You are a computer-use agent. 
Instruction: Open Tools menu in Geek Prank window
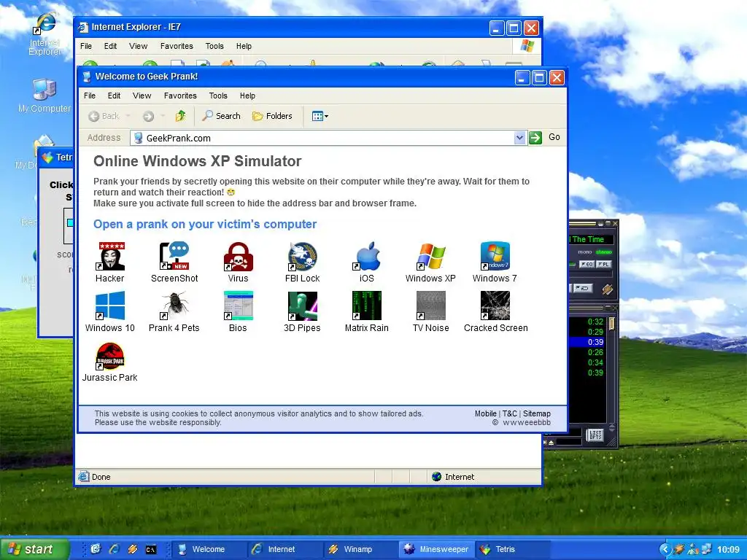pyautogui.click(x=218, y=96)
